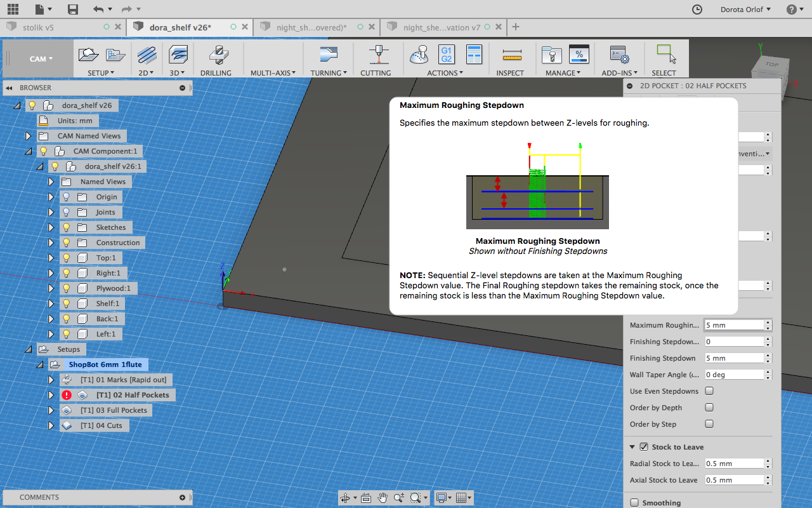Click the G1 G2 post process icon
812x508 pixels.
[x=446, y=55]
